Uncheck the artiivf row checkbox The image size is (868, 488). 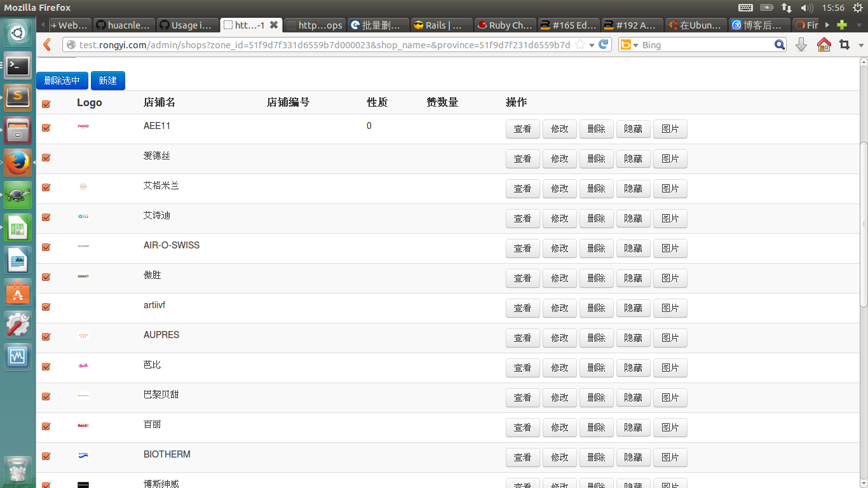46,307
